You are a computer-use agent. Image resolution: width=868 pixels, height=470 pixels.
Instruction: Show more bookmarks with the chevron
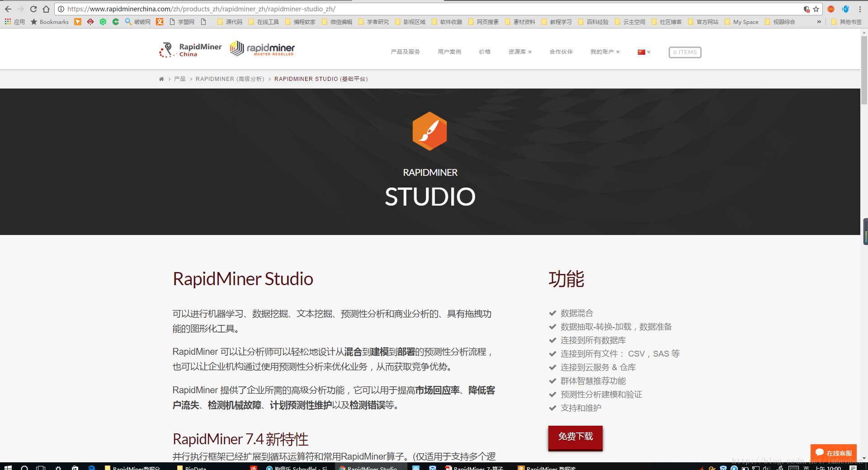[819, 22]
